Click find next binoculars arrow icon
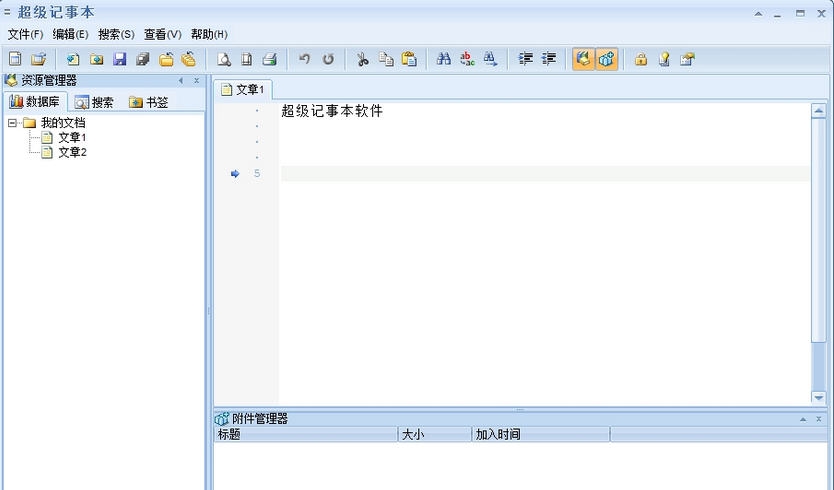This screenshot has height=490, width=834. [490, 59]
